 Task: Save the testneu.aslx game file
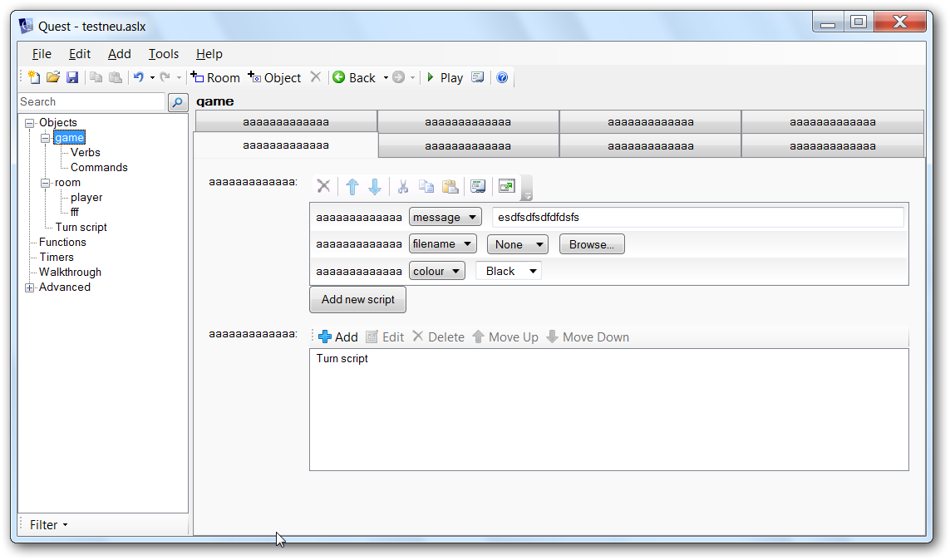point(72,76)
